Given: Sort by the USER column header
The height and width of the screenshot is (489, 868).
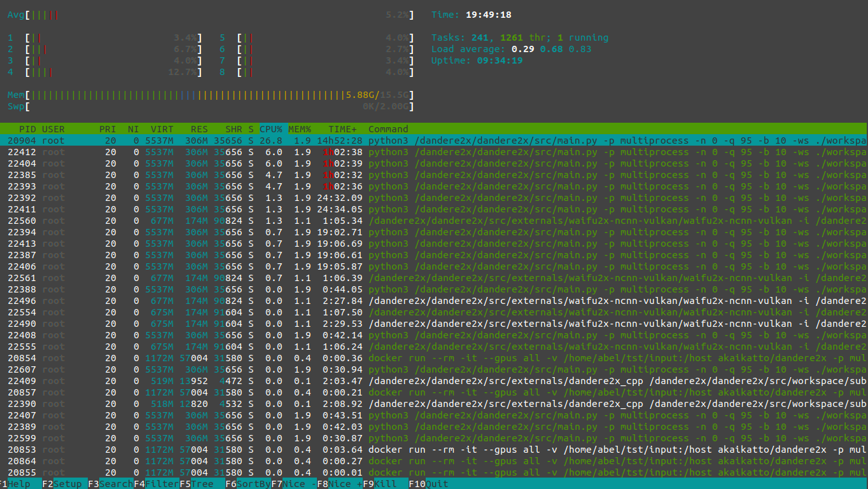Looking at the screenshot, I should click(x=53, y=128).
